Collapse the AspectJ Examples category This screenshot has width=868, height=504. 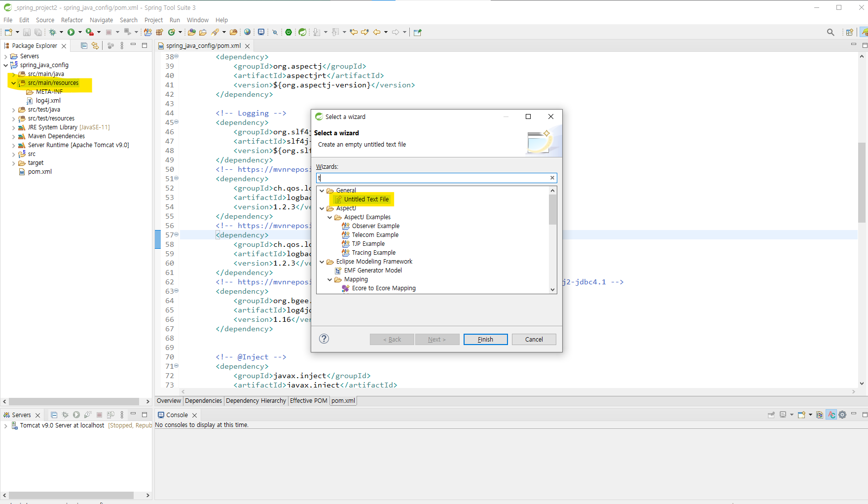coord(330,217)
